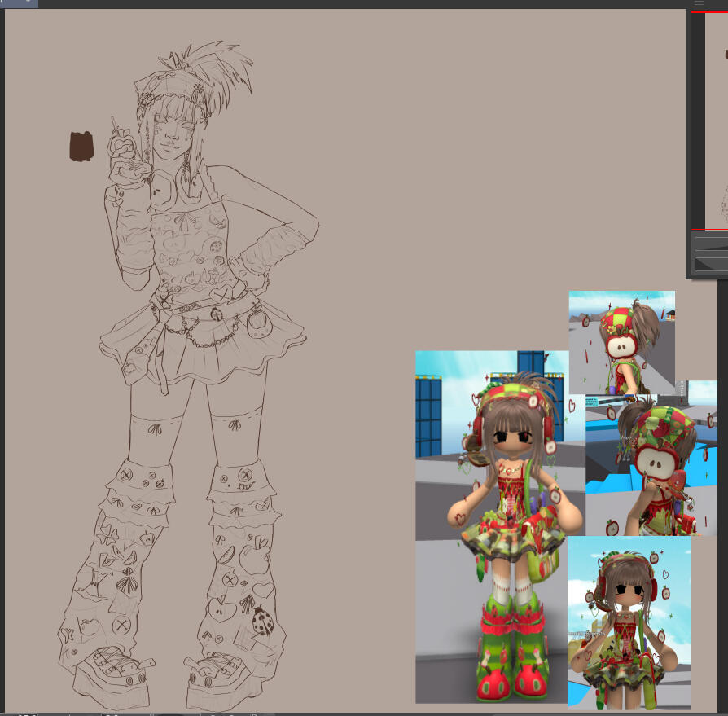This screenshot has height=716, width=728.
Task: Click the large front-view reference image
Action: click(492, 526)
